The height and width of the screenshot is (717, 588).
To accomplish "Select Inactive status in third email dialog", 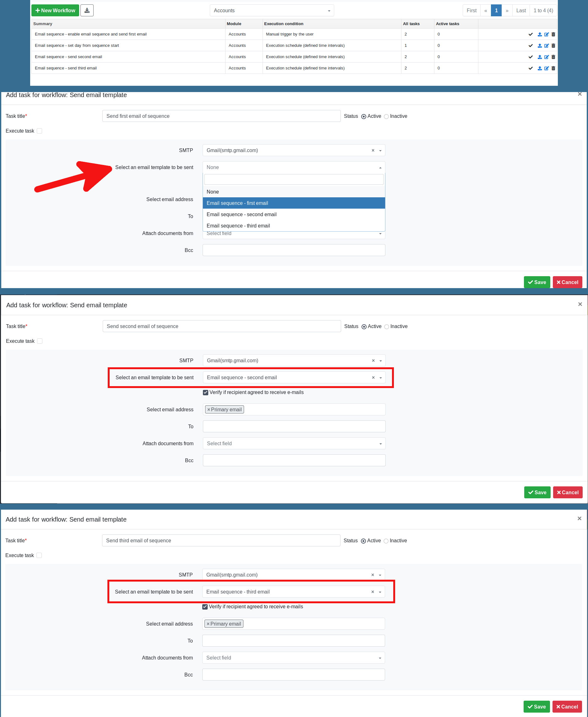I will coord(385,541).
